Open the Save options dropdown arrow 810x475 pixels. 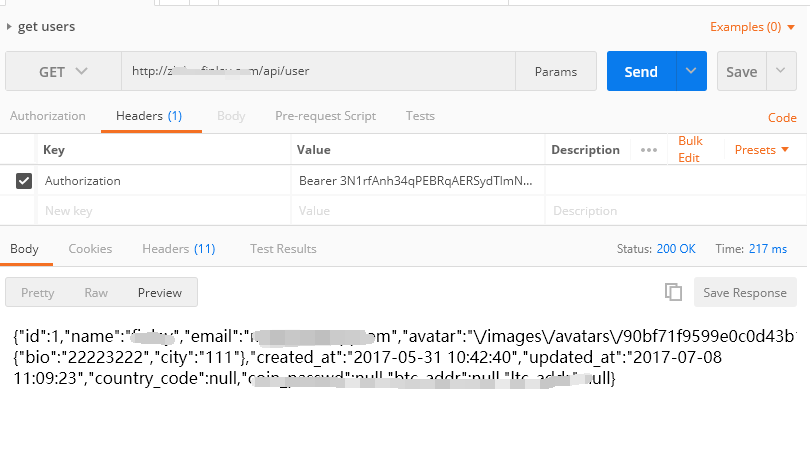click(781, 71)
